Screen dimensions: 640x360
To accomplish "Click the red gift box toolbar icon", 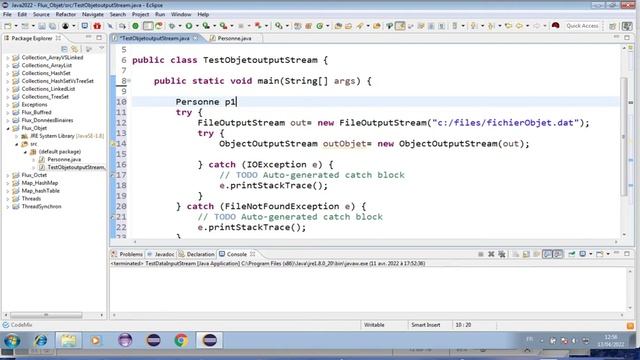I will pos(97,26).
